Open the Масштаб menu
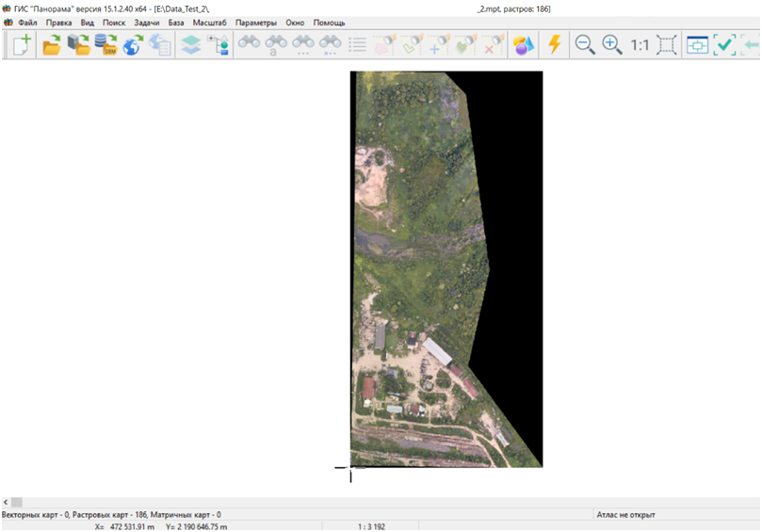This screenshot has height=532, width=762. click(x=209, y=23)
